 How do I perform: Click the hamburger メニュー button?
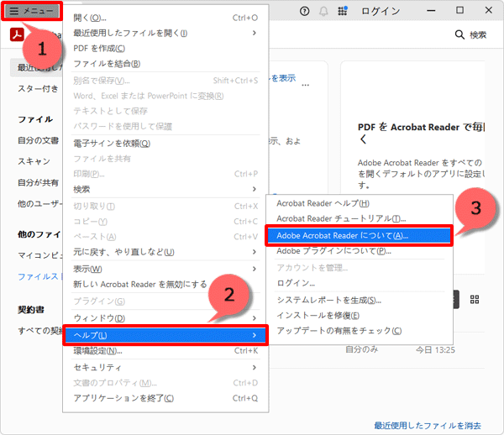[x=32, y=11]
